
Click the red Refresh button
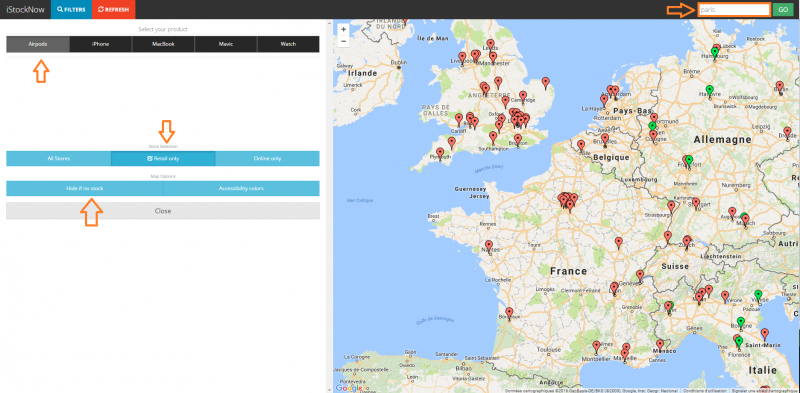113,9
